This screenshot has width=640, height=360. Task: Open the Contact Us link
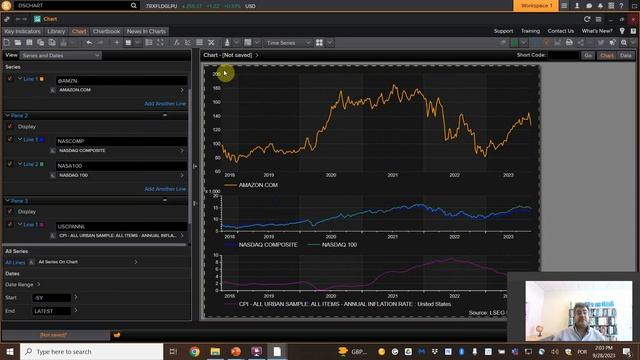[x=560, y=31]
